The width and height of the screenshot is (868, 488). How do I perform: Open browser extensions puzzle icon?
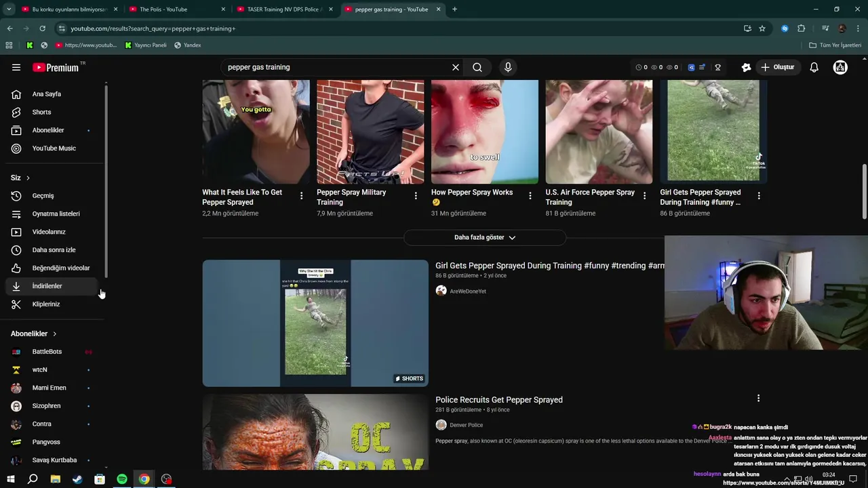802,28
